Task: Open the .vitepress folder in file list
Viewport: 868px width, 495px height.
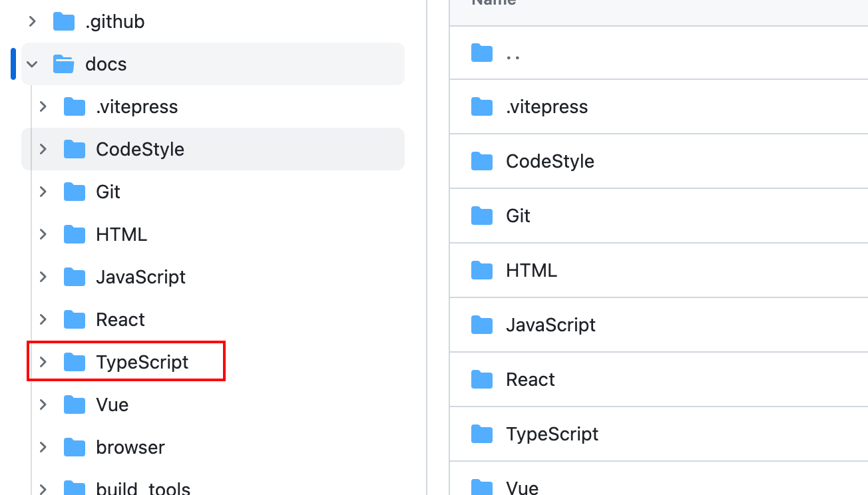Action: [x=546, y=107]
